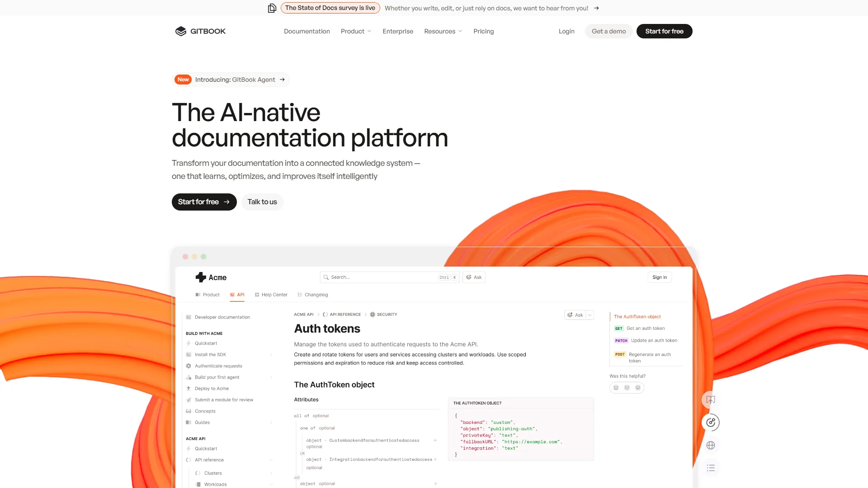Click the red window dot in mockup
Screen dimensions: 868x488
click(185, 257)
